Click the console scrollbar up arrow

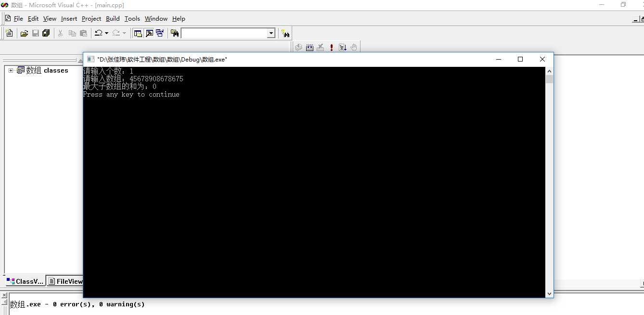(549, 71)
